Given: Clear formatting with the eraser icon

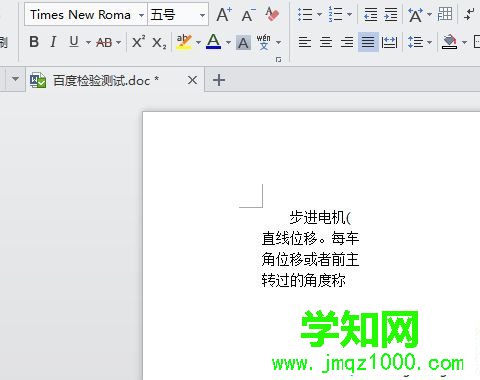Looking at the screenshot, I should (272, 14).
